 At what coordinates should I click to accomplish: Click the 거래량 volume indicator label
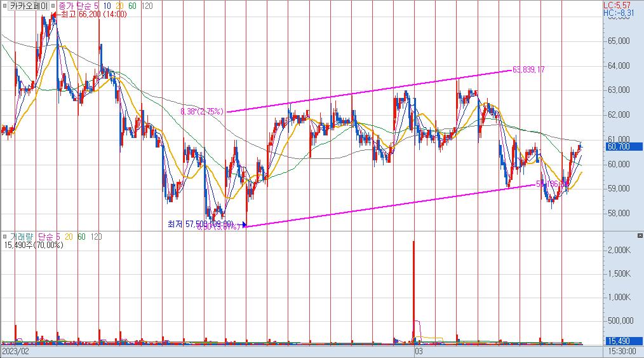click(22, 237)
